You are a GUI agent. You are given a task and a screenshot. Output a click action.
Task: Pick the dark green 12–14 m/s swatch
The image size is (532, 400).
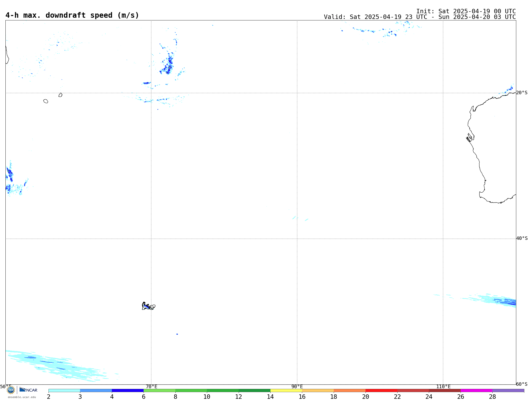[254, 391]
